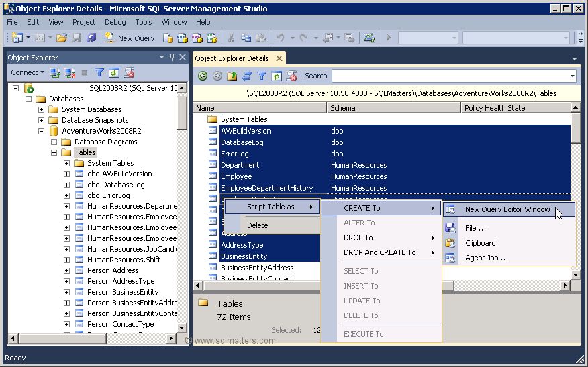The width and height of the screenshot is (588, 367).
Task: Click the Open File folder icon in toolbar
Action: (62, 38)
